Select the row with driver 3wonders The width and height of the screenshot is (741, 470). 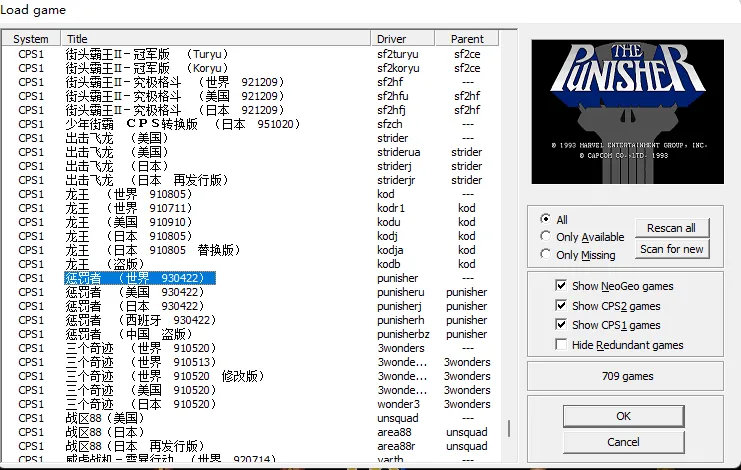[x=250, y=348]
